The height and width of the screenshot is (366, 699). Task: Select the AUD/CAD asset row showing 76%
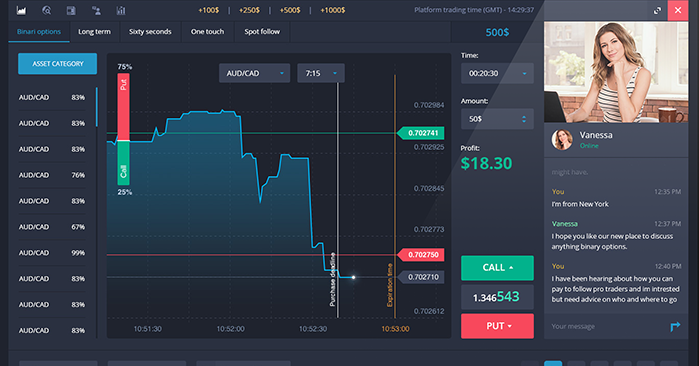coord(52,175)
